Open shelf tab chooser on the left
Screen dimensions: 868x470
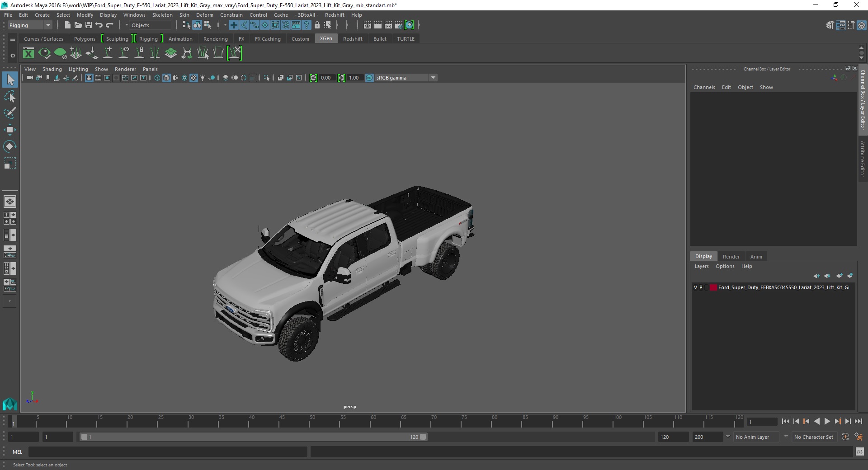point(13,40)
